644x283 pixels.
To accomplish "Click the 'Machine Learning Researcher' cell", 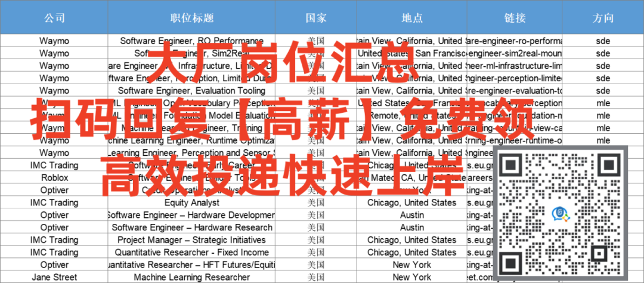I will click(192, 277).
